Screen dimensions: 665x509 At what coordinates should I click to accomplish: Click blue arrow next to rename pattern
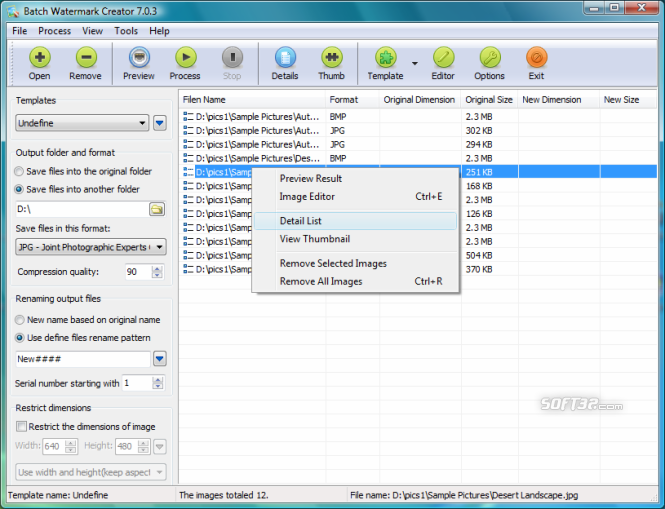pos(159,359)
